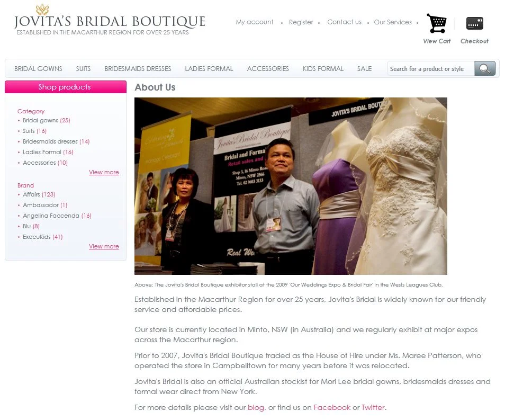Filter by Affairs (123) brand

(x=39, y=194)
